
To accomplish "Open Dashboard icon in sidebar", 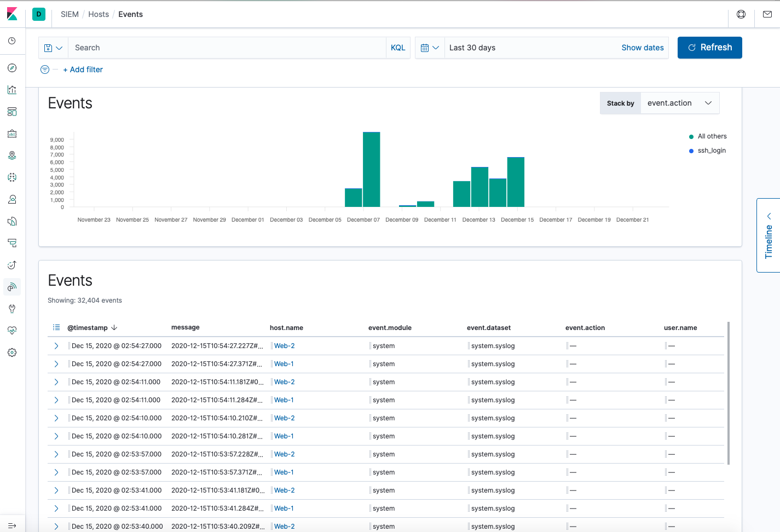I will pyautogui.click(x=12, y=112).
